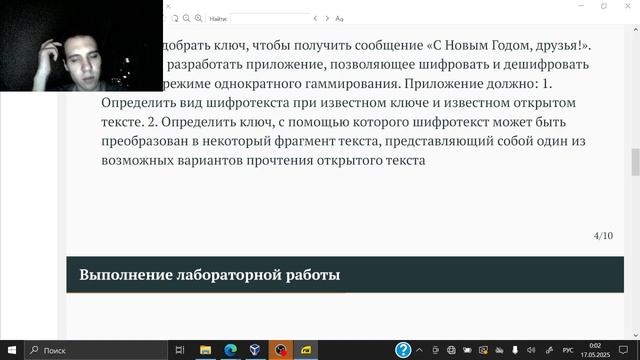Expand hidden system tray icons chevron
This screenshot has height=360, width=640.
pos(419,350)
